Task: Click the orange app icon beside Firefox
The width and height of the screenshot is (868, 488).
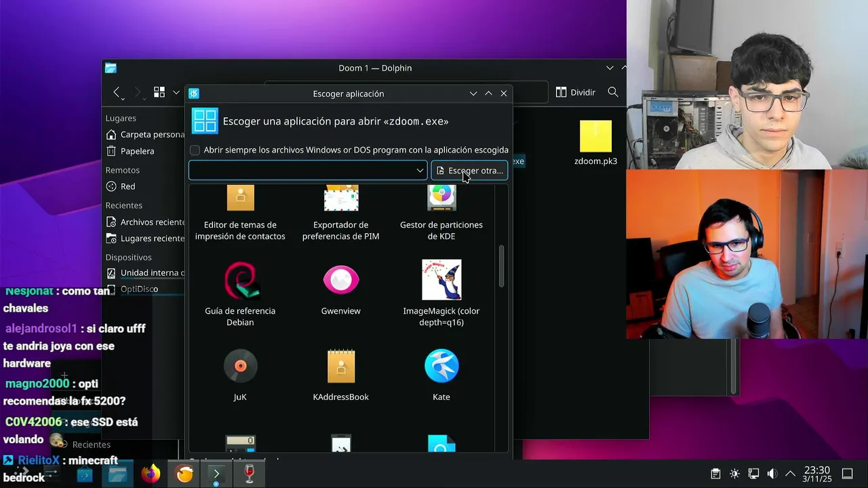Action: click(x=184, y=473)
